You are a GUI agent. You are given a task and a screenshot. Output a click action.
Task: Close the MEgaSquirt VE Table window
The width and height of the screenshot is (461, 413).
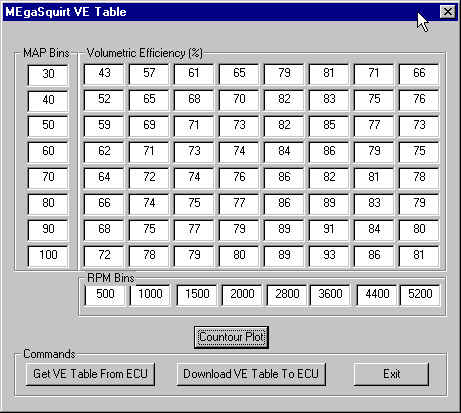pyautogui.click(x=447, y=12)
